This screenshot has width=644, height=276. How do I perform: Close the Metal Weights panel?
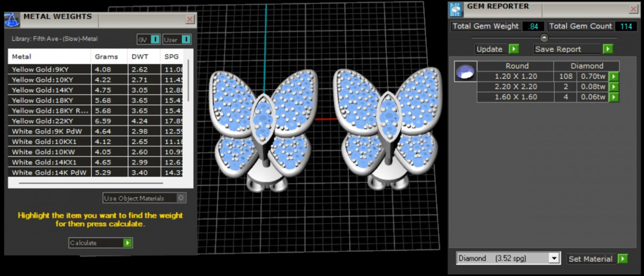[x=189, y=19]
